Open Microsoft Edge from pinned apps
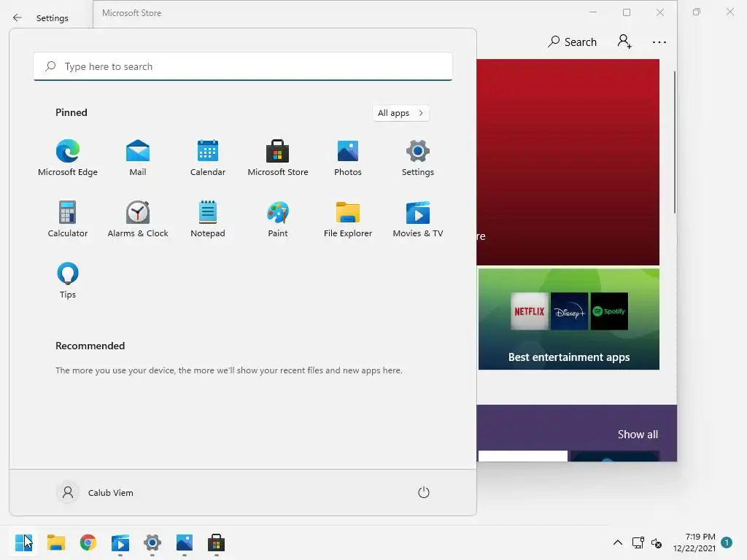Image resolution: width=747 pixels, height=560 pixels. (68, 157)
